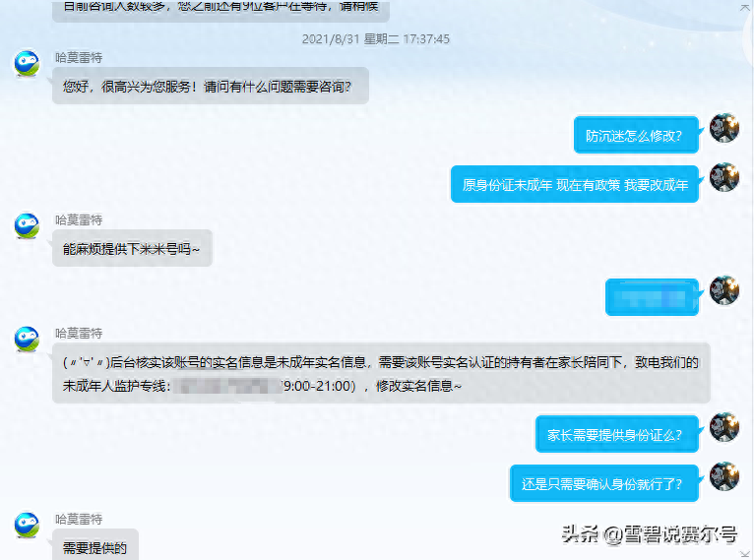Image resolution: width=754 pixels, height=560 pixels.
Task: Select the 家长需要提供身份证么? message bubble
Action: (617, 434)
